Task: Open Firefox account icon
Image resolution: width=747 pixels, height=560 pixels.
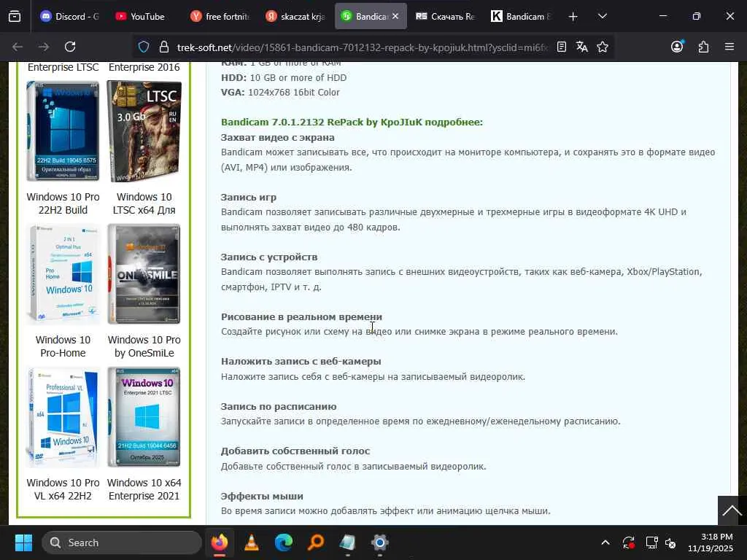Action: [x=677, y=47]
